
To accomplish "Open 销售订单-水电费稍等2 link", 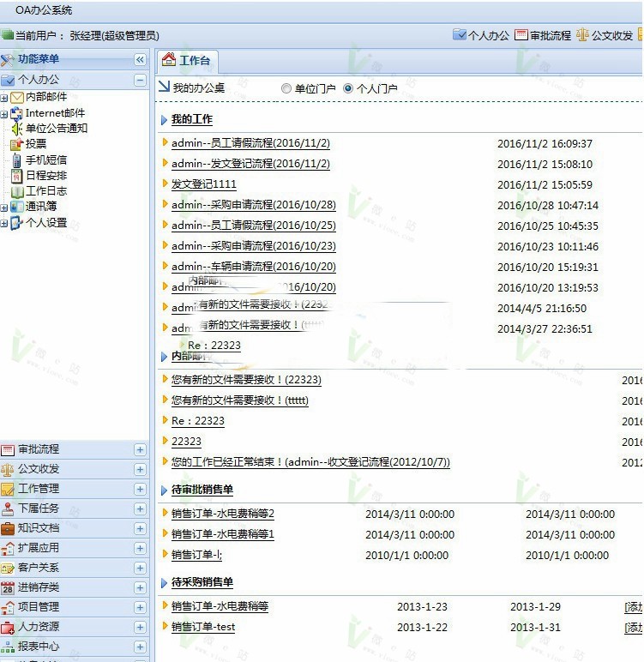I will [223, 514].
